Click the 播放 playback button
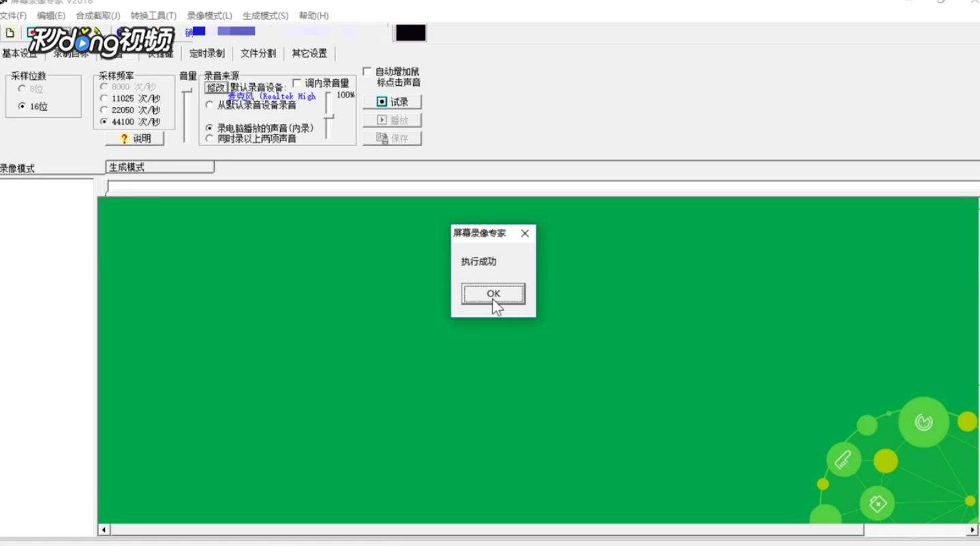This screenshot has width=980, height=546. tap(392, 120)
